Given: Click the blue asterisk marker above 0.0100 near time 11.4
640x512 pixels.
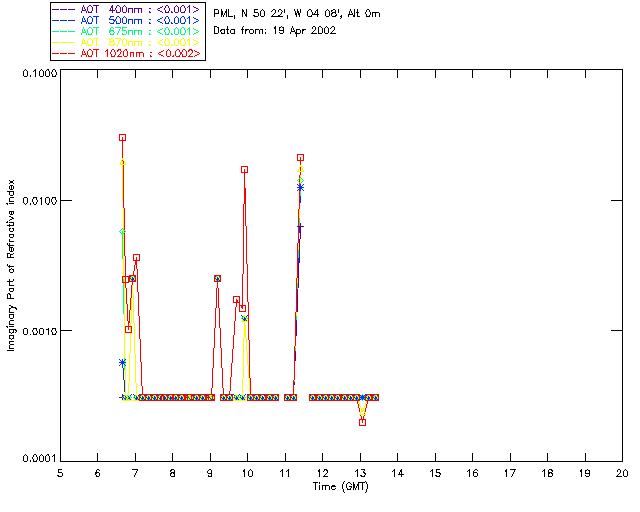Looking at the screenshot, I should click(300, 187).
